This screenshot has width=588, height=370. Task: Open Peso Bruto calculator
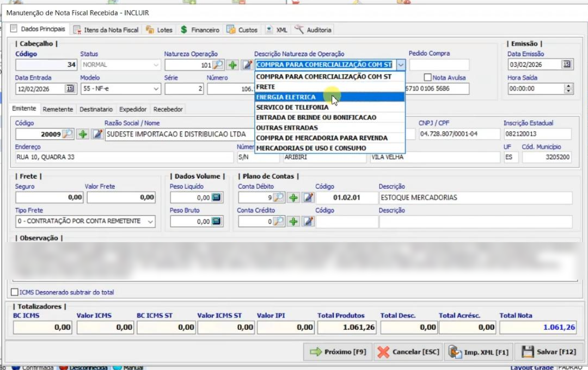(216, 221)
